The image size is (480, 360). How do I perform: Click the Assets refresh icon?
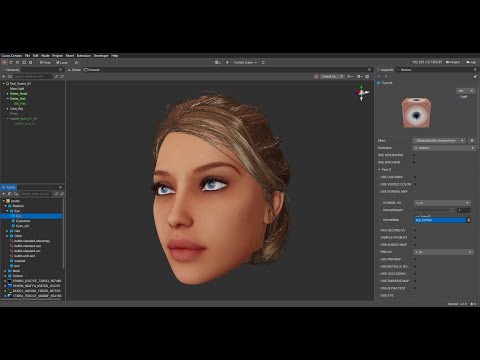[x=62, y=194]
